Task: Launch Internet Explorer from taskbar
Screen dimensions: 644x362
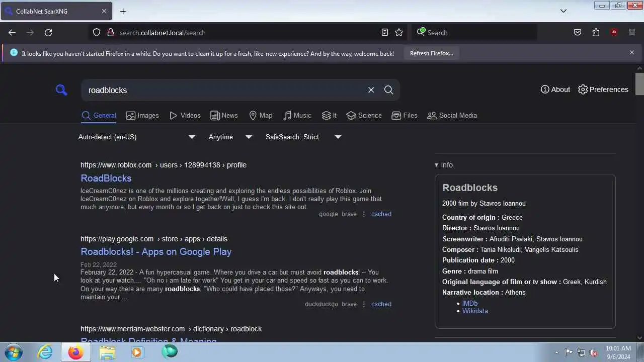Action: [45, 352]
